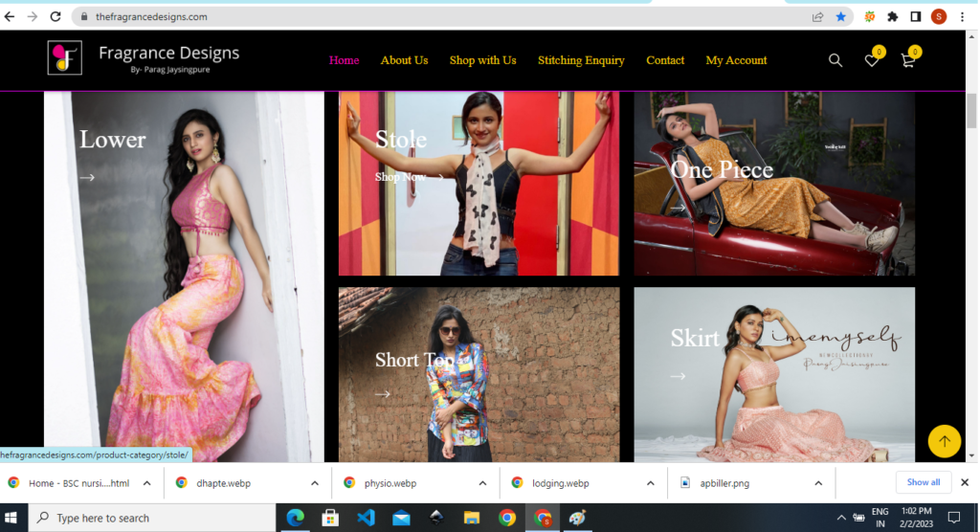Open Microsoft Store from taskbar

[x=330, y=518]
